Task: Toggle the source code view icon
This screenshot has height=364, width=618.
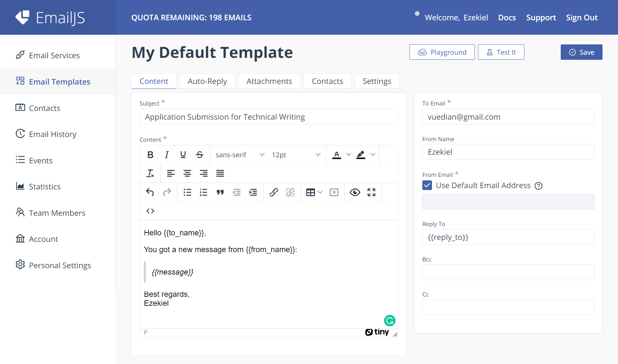Action: coord(150,211)
